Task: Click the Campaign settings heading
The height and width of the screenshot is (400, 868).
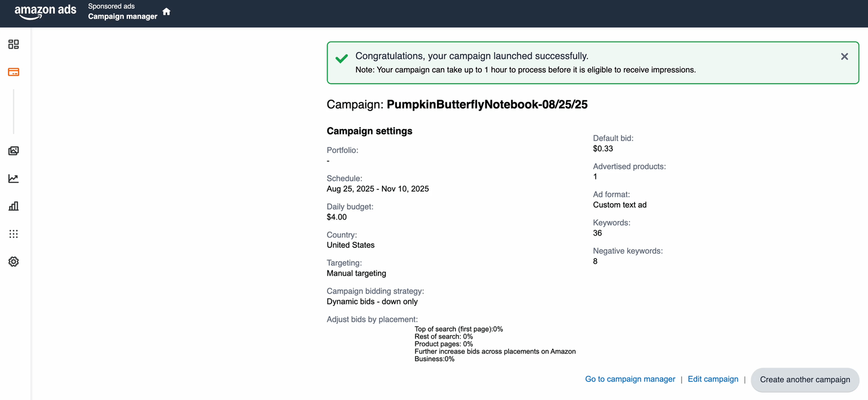Action: click(x=370, y=131)
